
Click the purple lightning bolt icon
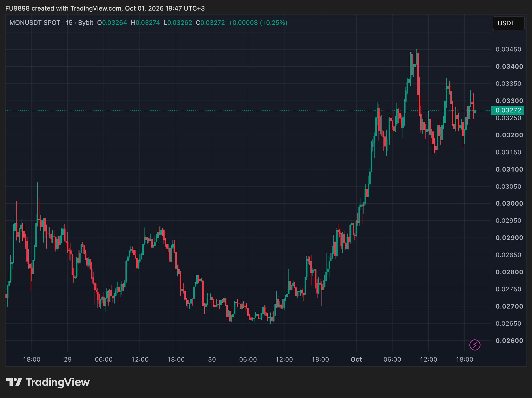coord(475,345)
